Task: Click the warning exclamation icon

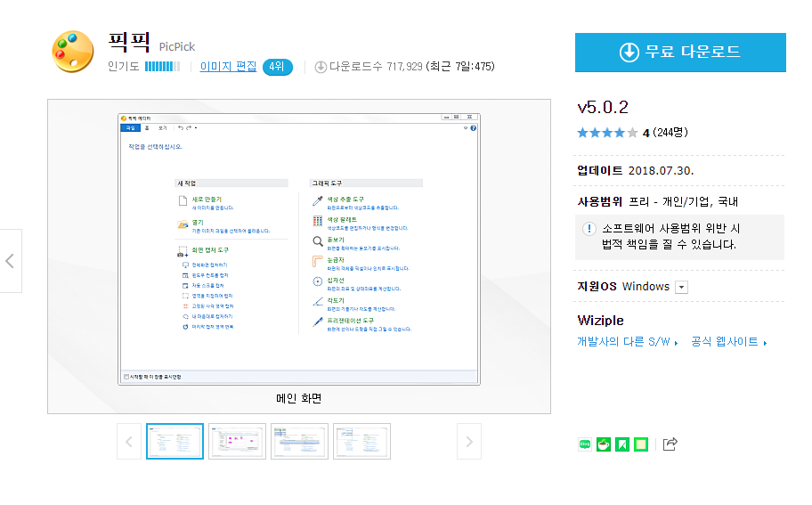Action: [x=589, y=229]
